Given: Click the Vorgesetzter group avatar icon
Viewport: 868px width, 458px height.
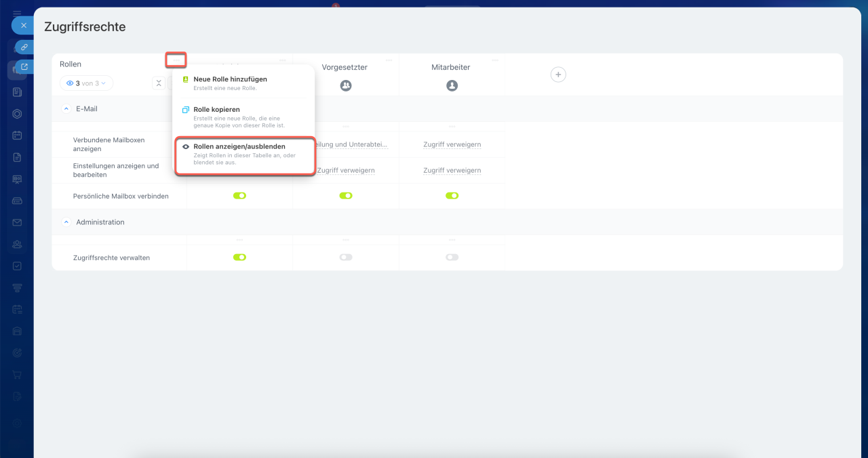Looking at the screenshot, I should 346,85.
